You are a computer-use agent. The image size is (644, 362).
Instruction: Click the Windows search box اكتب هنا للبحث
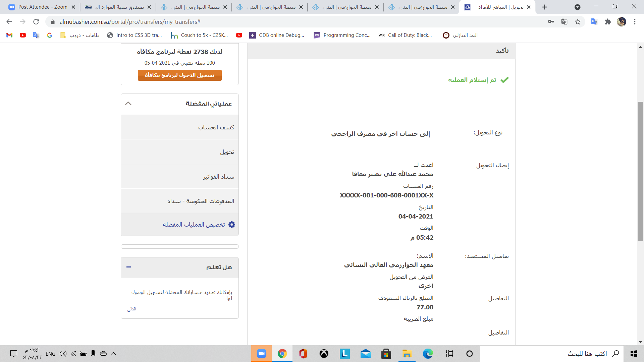[587, 354]
